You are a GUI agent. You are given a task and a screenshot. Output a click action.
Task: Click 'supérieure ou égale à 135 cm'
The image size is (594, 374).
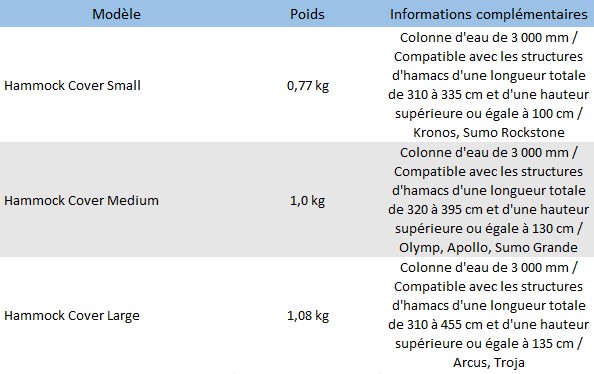[x=485, y=344]
